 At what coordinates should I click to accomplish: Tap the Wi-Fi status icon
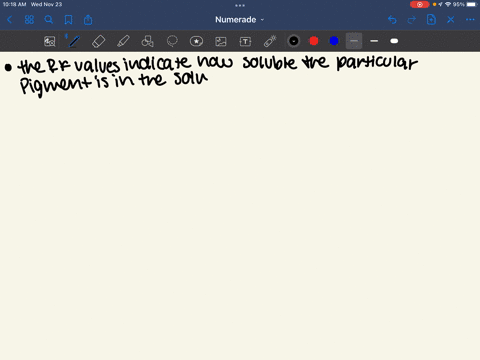pyautogui.click(x=448, y=4)
